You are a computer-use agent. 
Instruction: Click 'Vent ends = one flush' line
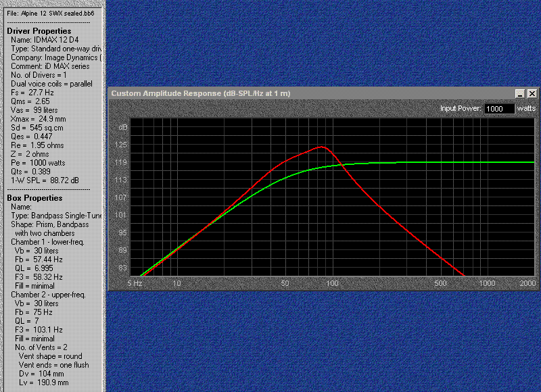(54, 365)
